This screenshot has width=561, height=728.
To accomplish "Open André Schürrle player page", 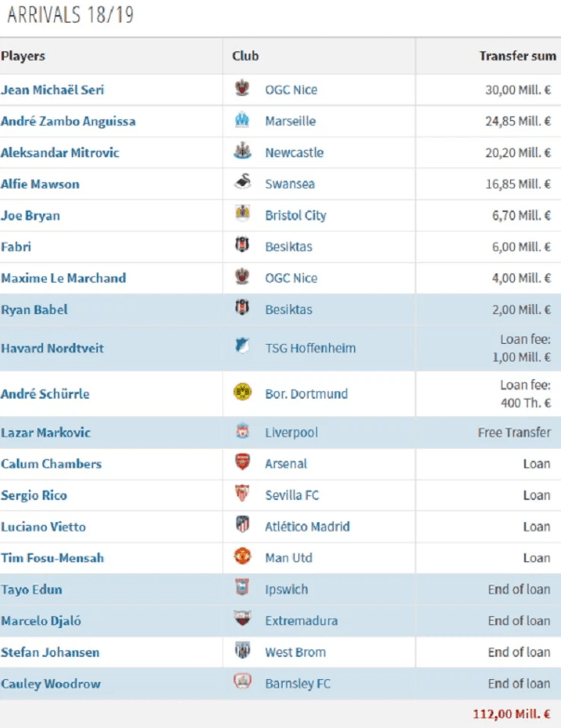I will point(45,394).
